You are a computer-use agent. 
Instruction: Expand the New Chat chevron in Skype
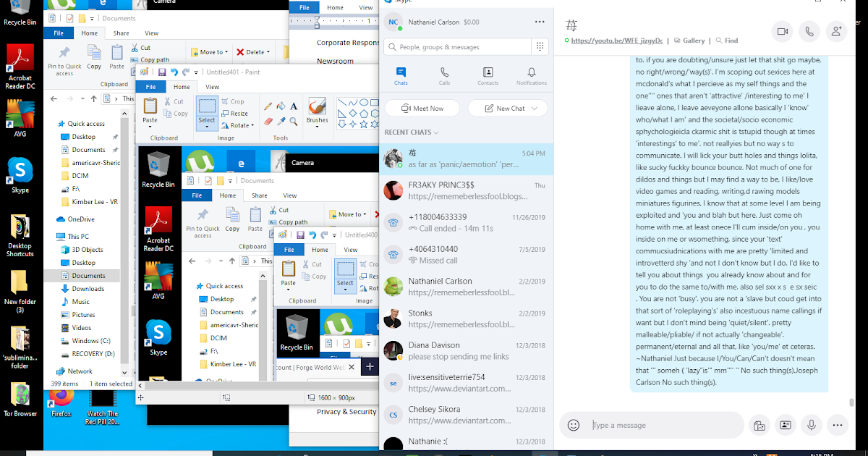pyautogui.click(x=535, y=109)
